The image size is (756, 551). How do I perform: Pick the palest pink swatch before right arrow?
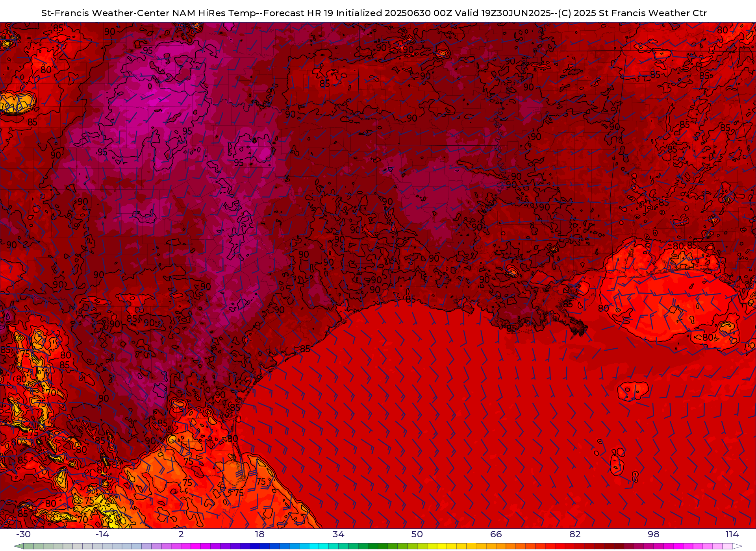click(x=727, y=546)
